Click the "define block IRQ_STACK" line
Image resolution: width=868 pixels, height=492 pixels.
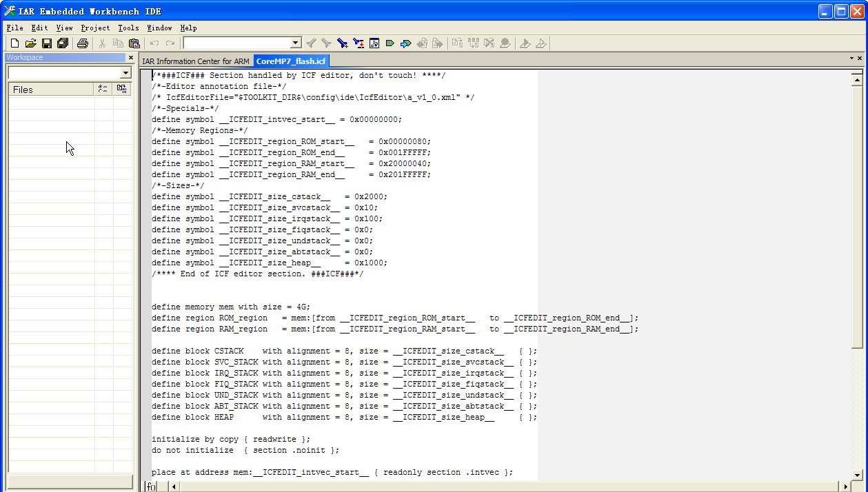tap(344, 373)
